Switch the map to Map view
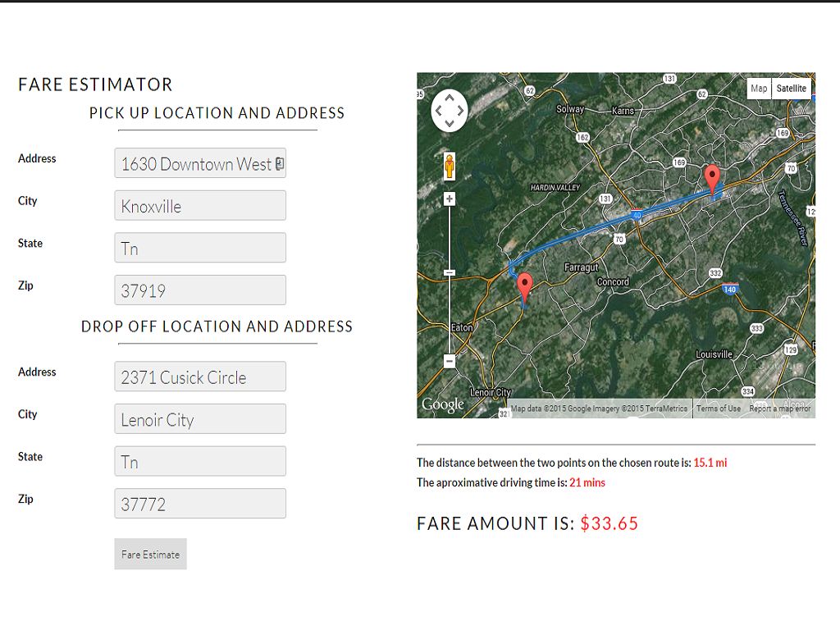The width and height of the screenshot is (840, 630). (759, 89)
